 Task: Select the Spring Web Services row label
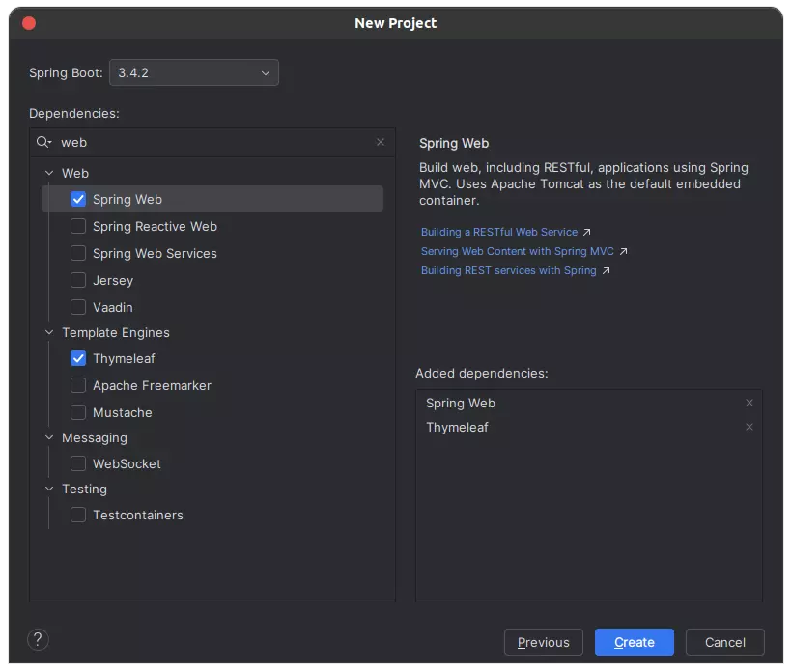pos(156,253)
